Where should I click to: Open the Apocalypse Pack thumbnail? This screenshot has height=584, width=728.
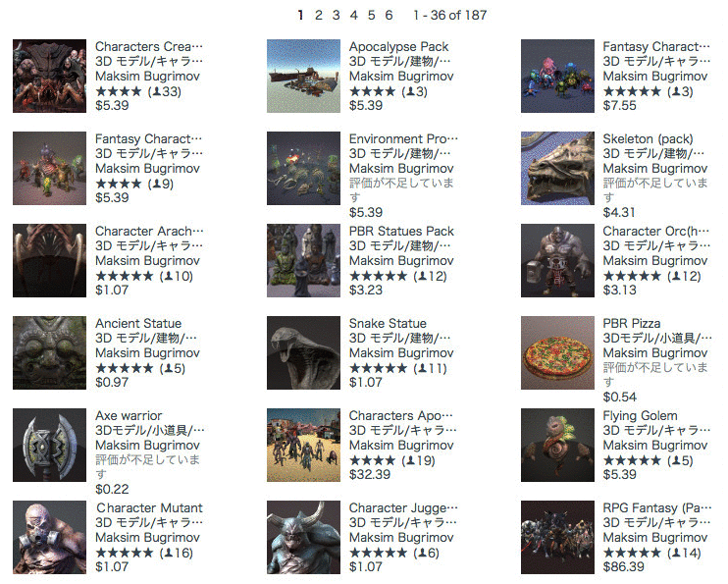[303, 76]
